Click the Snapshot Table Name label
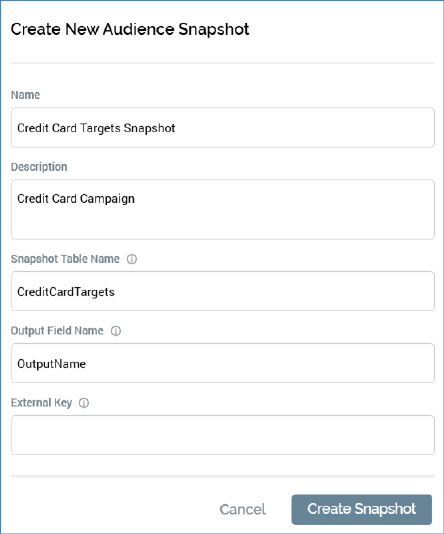The width and height of the screenshot is (444, 534). pos(65,259)
